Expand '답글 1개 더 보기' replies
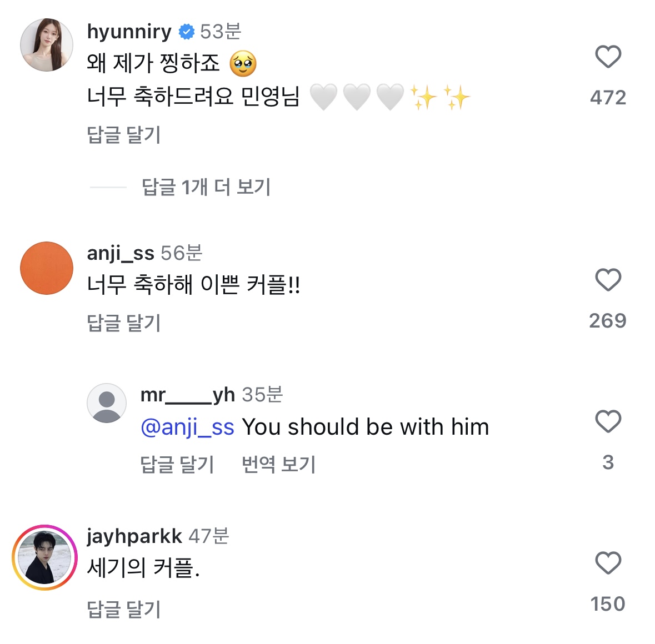This screenshot has width=655, height=644. click(x=206, y=187)
